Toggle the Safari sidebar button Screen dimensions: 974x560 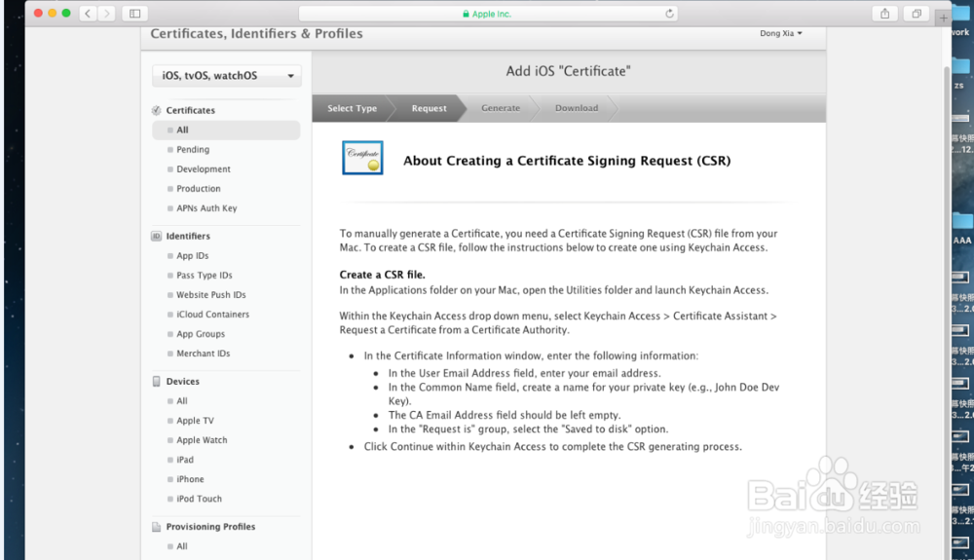coord(134,13)
